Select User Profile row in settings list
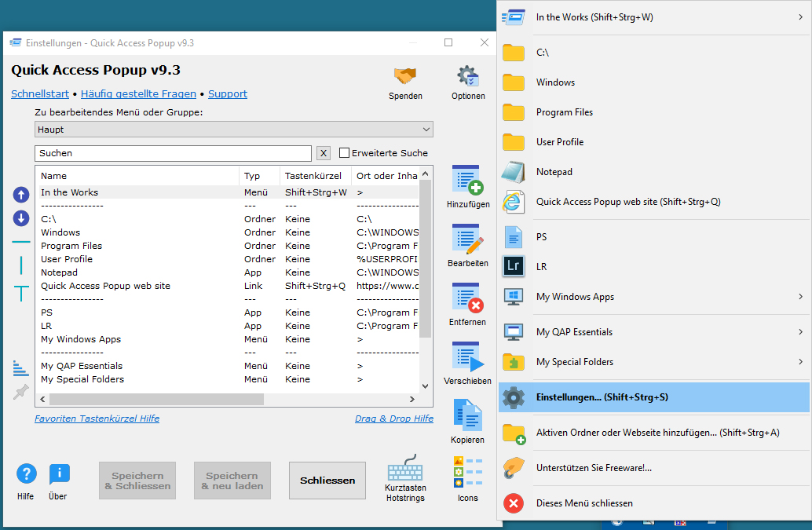 229,259
